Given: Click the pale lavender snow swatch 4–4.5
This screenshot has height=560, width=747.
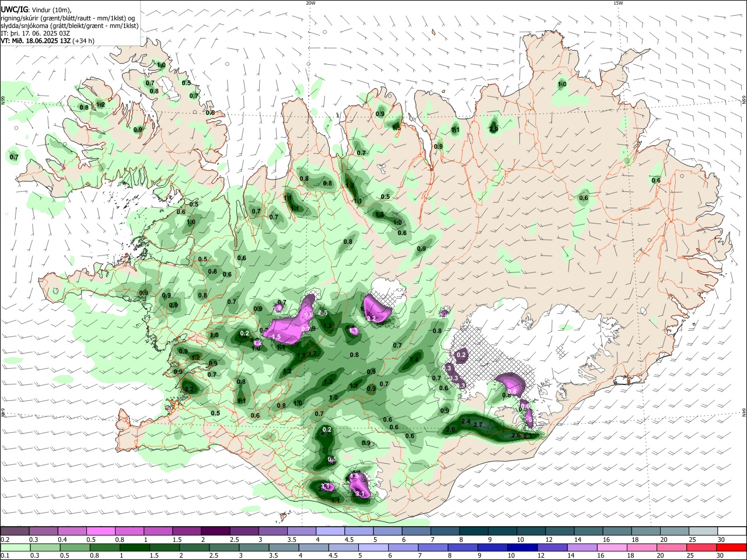Looking at the screenshot, I should point(329,531).
